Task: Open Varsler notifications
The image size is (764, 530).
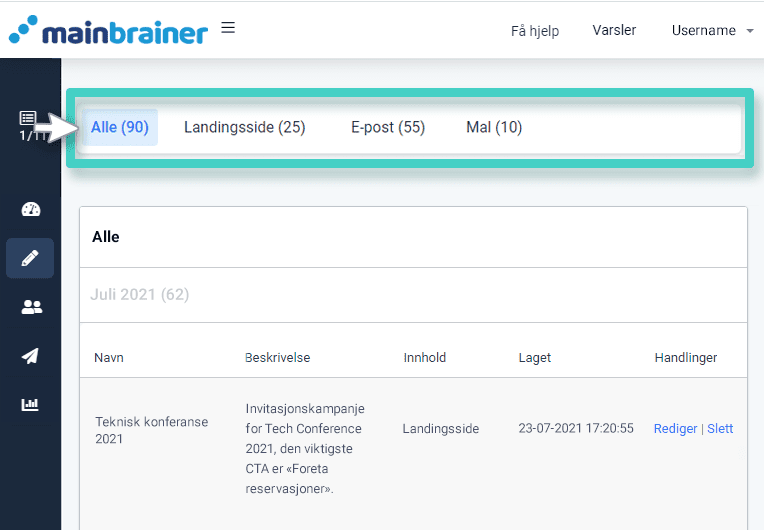Action: pos(614,30)
